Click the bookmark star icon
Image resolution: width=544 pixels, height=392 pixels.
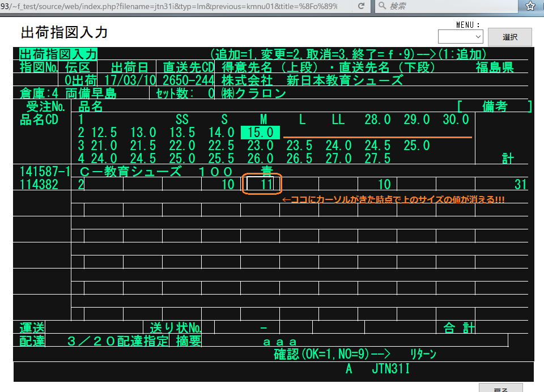click(530, 6)
